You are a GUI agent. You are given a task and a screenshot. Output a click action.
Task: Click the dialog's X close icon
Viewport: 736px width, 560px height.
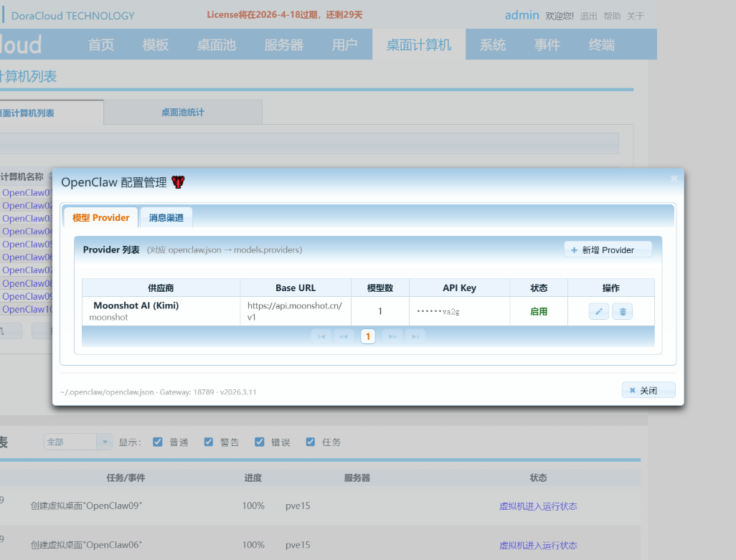pos(674,179)
